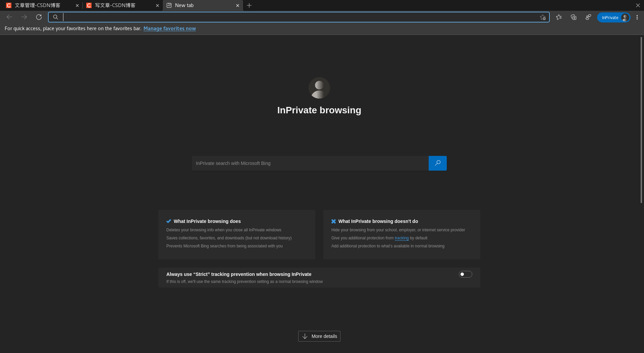
Task: Open the Settings and more menu
Action: tap(637, 17)
